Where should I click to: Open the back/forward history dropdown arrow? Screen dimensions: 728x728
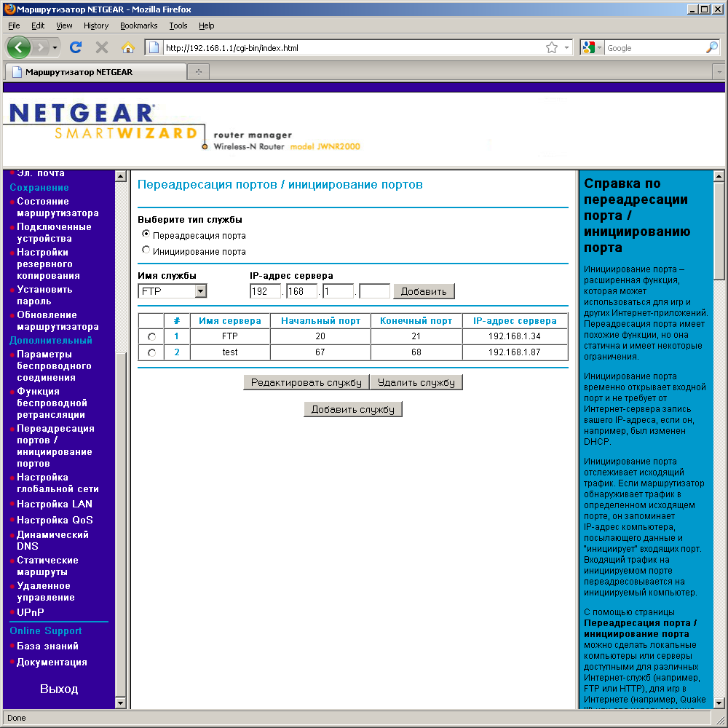coord(55,47)
